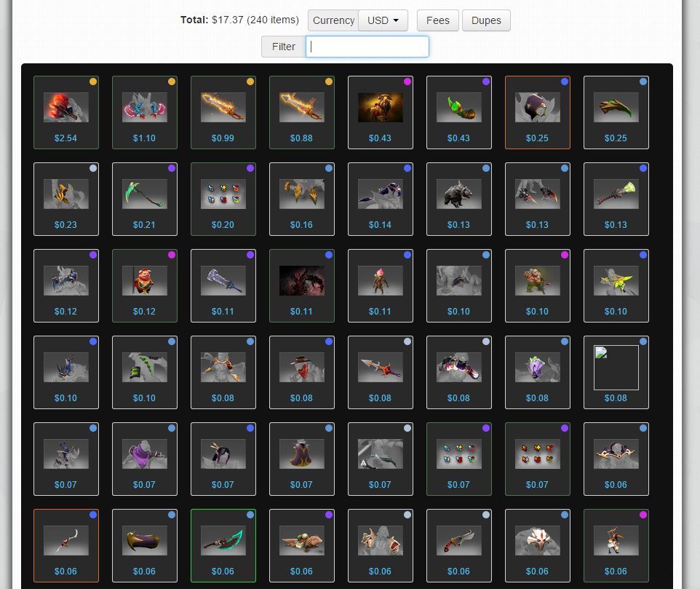
Task: Select the pink-headed creature $0.11 item
Action: click(x=381, y=286)
